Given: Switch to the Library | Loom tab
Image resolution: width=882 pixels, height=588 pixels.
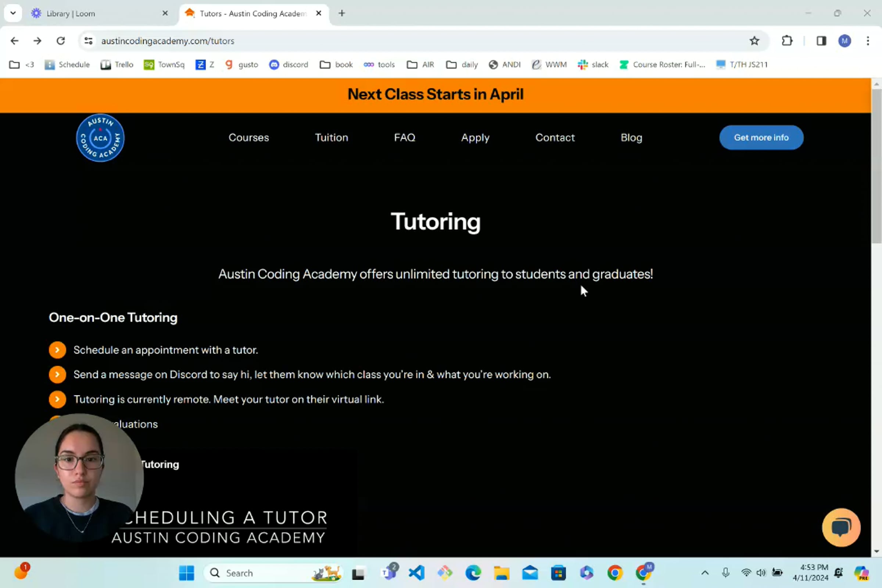Looking at the screenshot, I should point(71,14).
